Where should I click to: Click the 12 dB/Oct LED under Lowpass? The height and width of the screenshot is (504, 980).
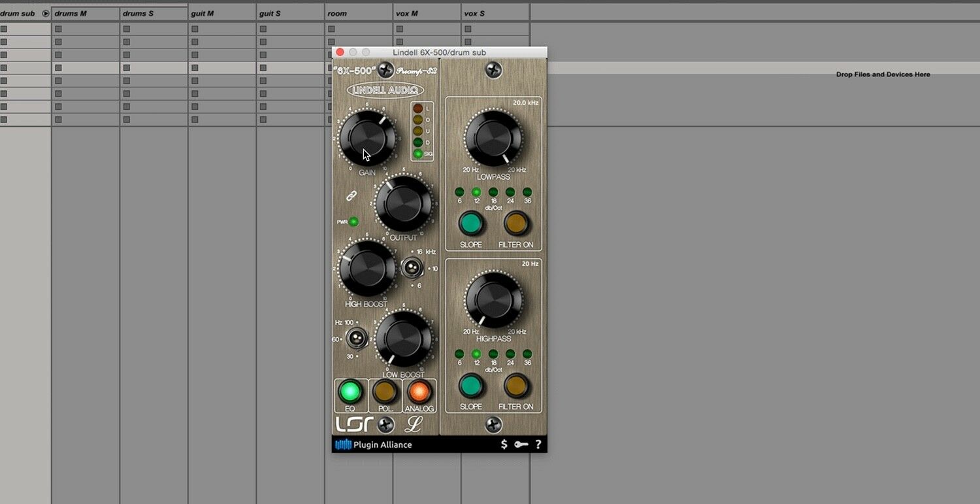coord(476,192)
